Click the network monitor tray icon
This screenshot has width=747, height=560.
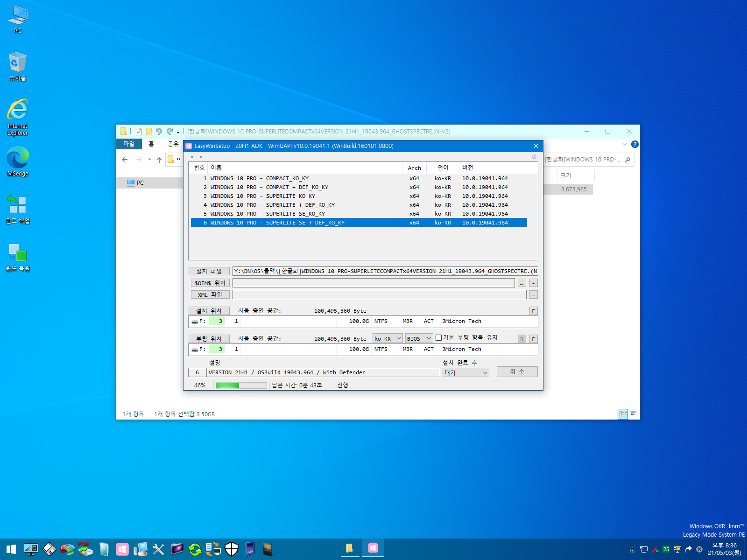point(643,549)
